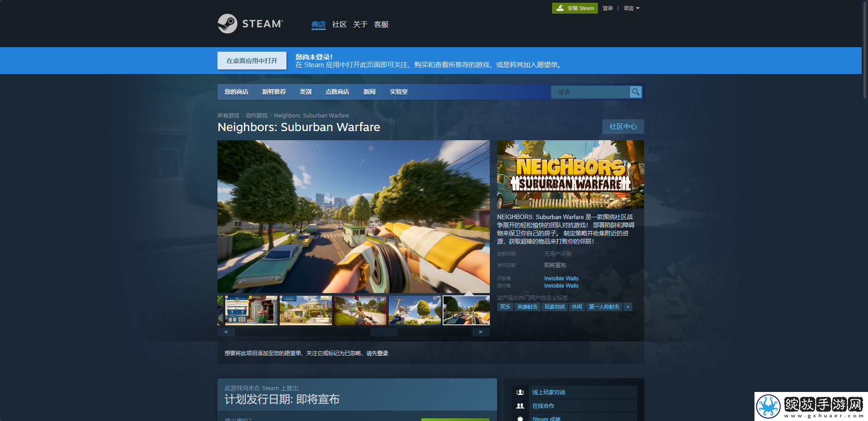Select the shop interface screenshot thumbnail
Viewport: 868px width, 421px height.
pos(251,310)
